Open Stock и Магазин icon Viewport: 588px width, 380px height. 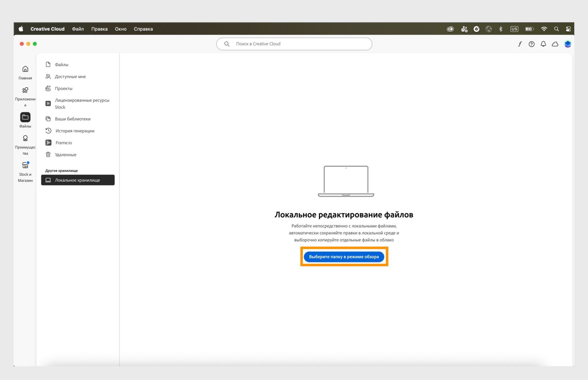tap(25, 165)
